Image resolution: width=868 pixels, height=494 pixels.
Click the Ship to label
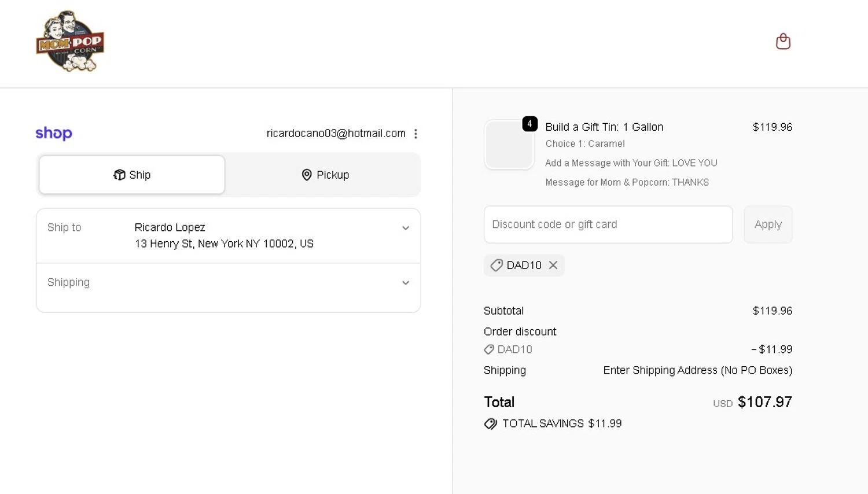coord(64,227)
